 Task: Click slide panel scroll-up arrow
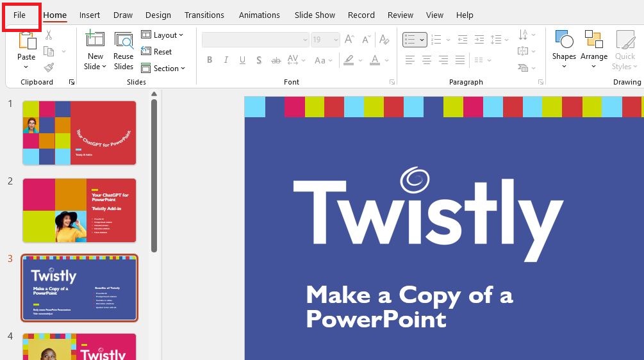154,94
